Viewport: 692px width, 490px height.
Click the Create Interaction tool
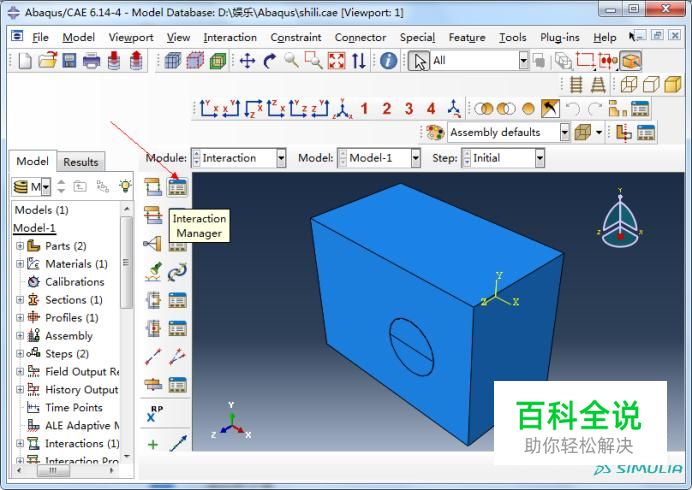click(153, 187)
